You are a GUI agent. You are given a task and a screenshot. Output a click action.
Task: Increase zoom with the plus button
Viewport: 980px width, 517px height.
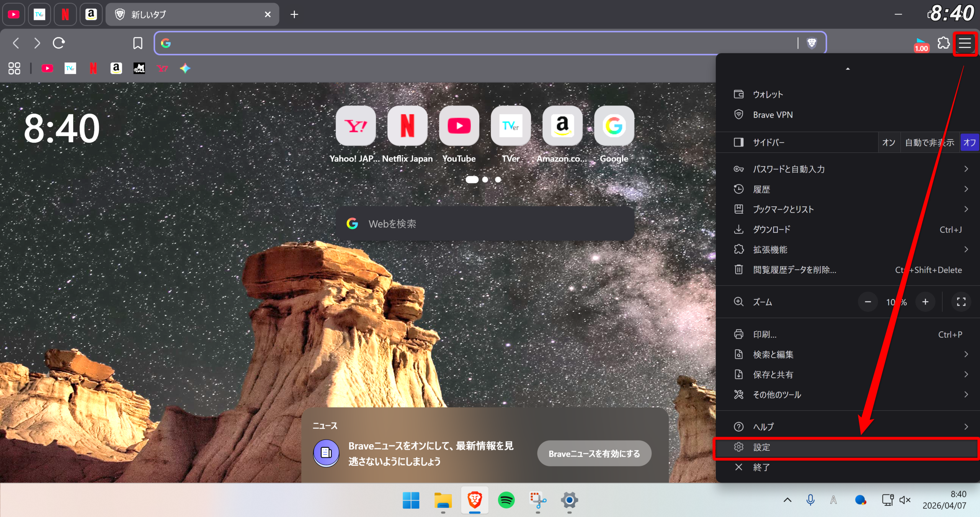925,302
